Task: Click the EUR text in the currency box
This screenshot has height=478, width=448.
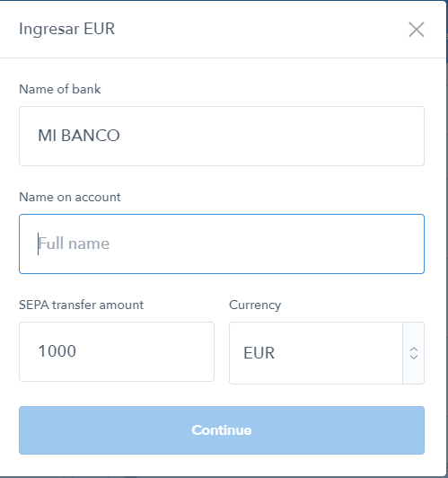Action: [x=259, y=353]
